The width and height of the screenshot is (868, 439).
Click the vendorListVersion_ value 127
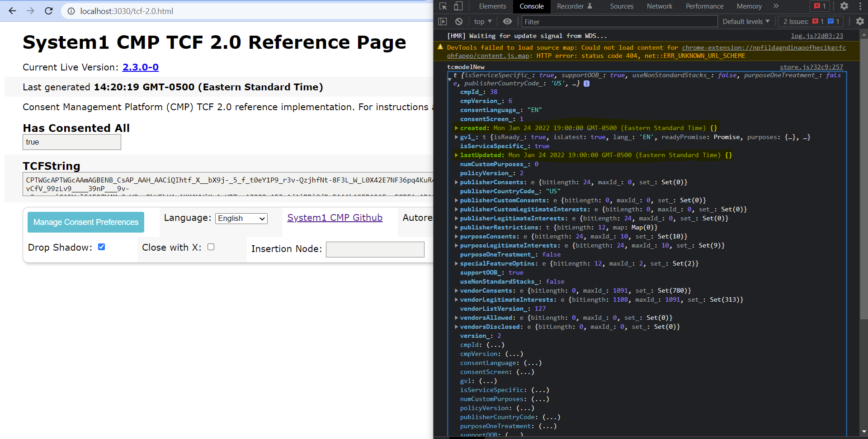pyautogui.click(x=540, y=309)
